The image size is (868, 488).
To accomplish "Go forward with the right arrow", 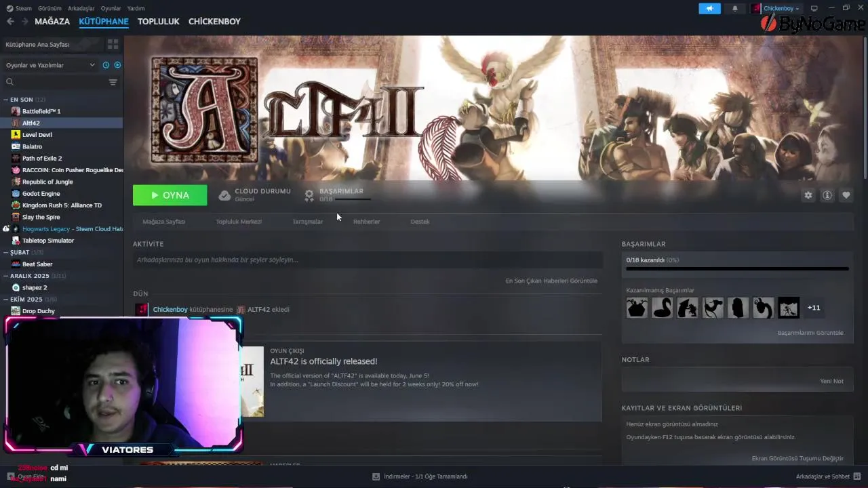I will (24, 22).
